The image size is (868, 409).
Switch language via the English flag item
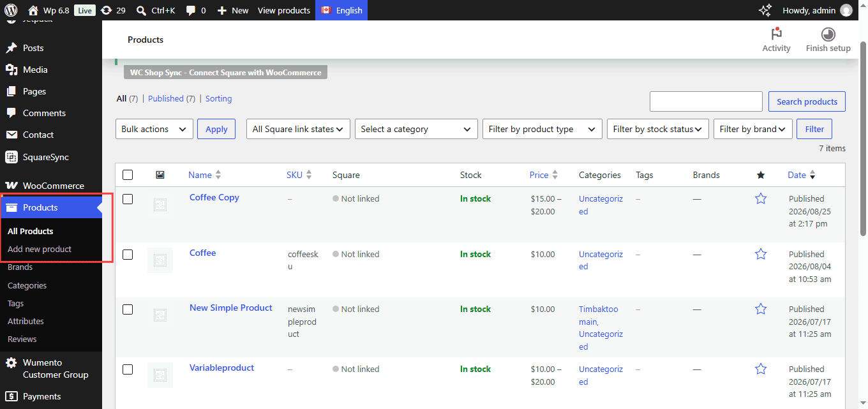click(341, 10)
